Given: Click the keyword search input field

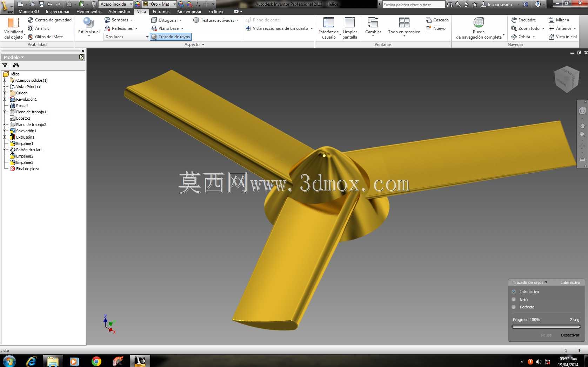Looking at the screenshot, I should tap(413, 5).
